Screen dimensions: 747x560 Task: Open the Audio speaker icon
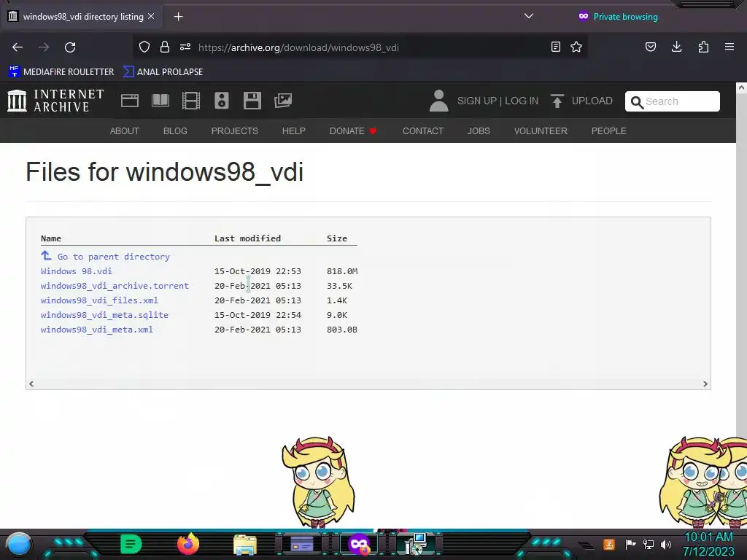tap(222, 101)
